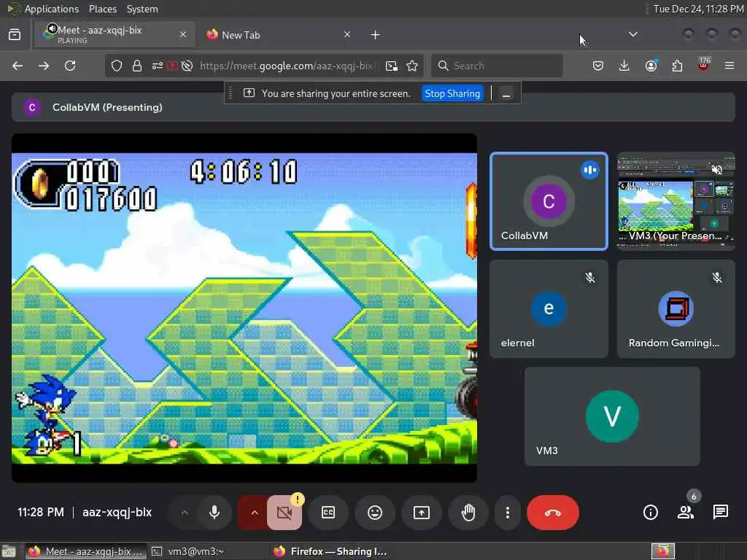This screenshot has height=560, width=747.
Task: Click the shared Sonic game presentation
Action: [x=244, y=308]
